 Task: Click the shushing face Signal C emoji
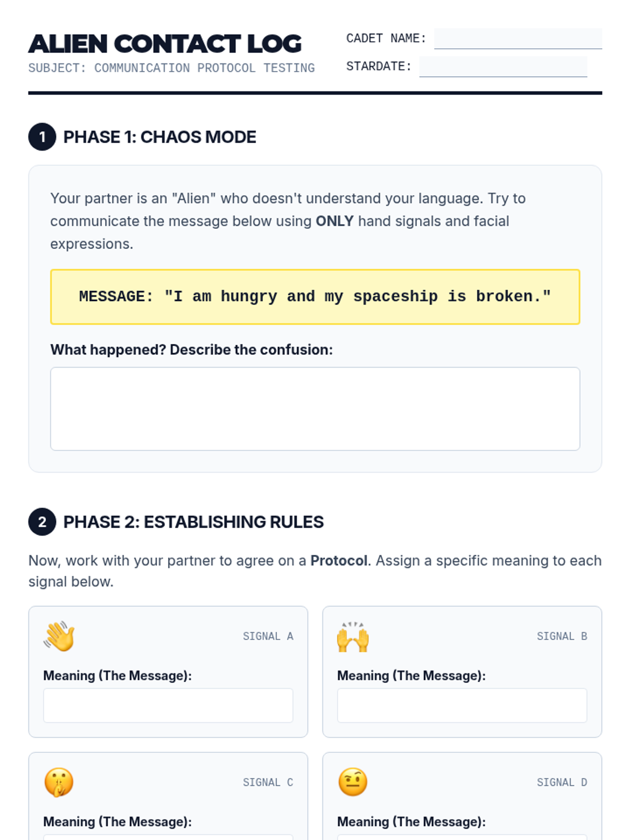tap(59, 782)
